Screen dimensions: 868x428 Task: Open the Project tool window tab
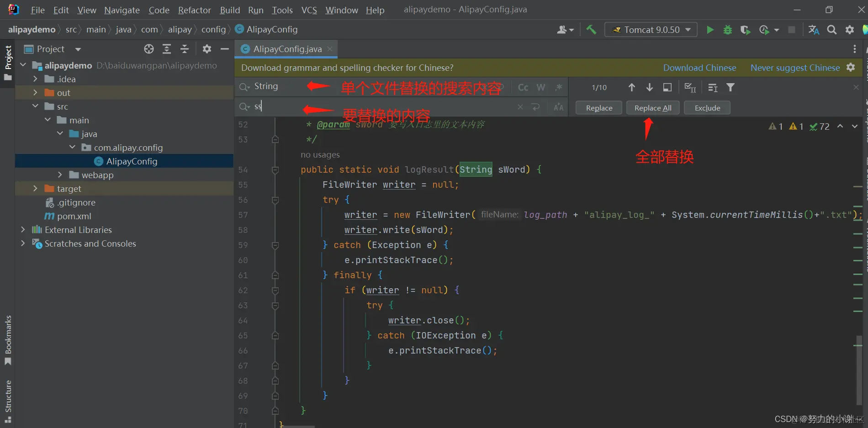[x=8, y=63]
